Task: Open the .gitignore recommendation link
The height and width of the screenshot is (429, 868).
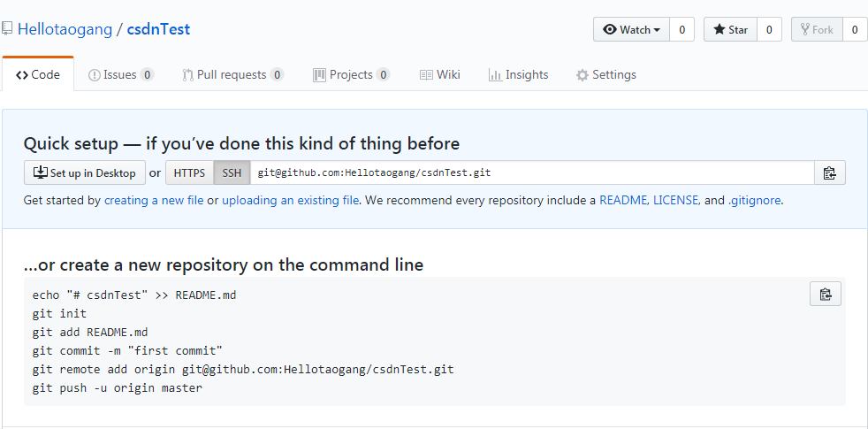Action: point(754,200)
